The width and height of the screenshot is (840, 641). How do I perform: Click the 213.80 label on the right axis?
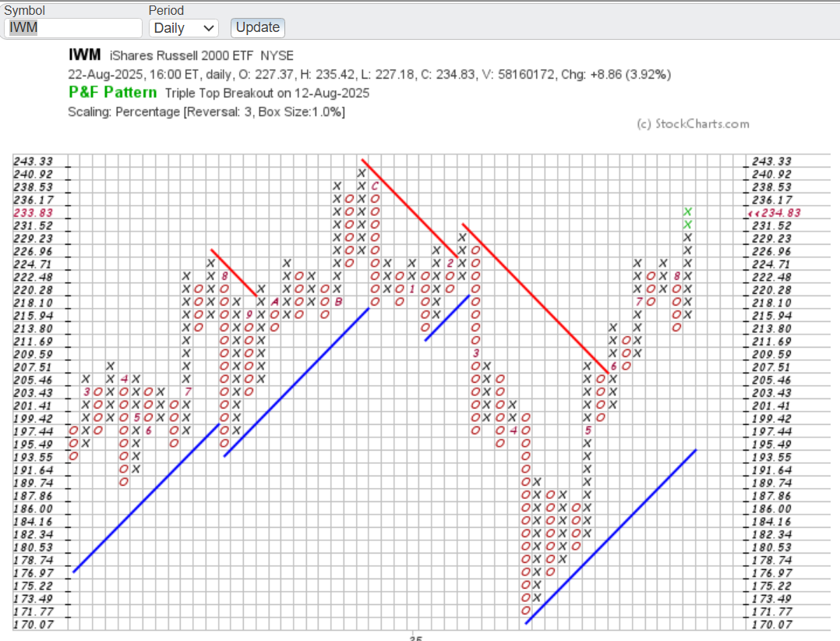point(771,328)
